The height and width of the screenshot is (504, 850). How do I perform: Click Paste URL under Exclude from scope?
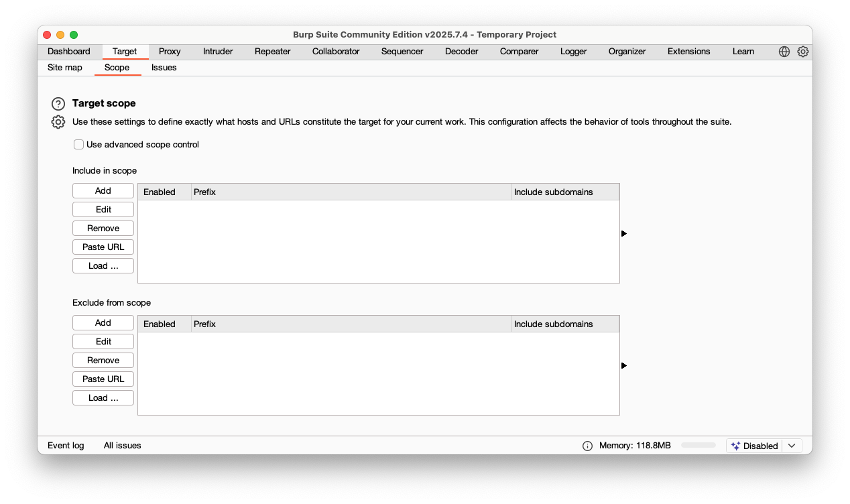[x=103, y=379]
